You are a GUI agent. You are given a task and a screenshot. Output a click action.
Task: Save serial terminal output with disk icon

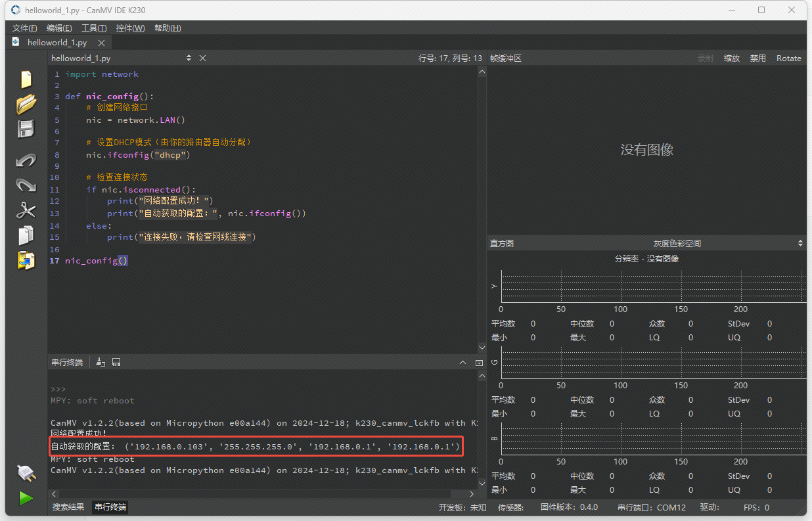pos(116,362)
